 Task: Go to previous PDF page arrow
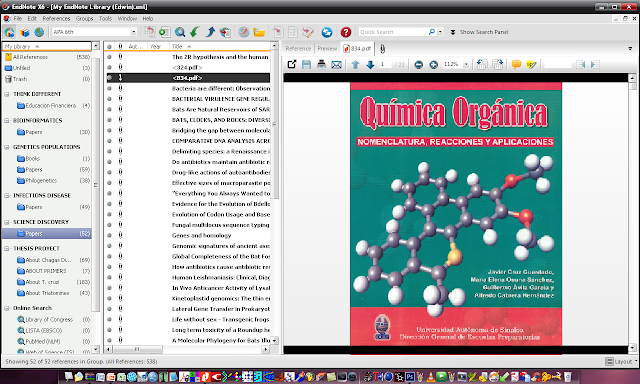(356, 64)
